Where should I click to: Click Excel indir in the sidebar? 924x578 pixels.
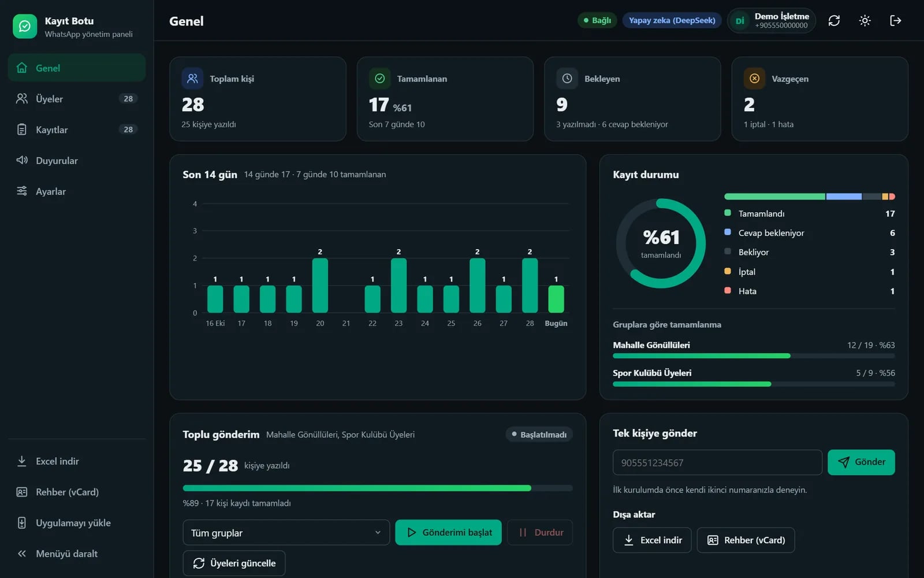77,461
